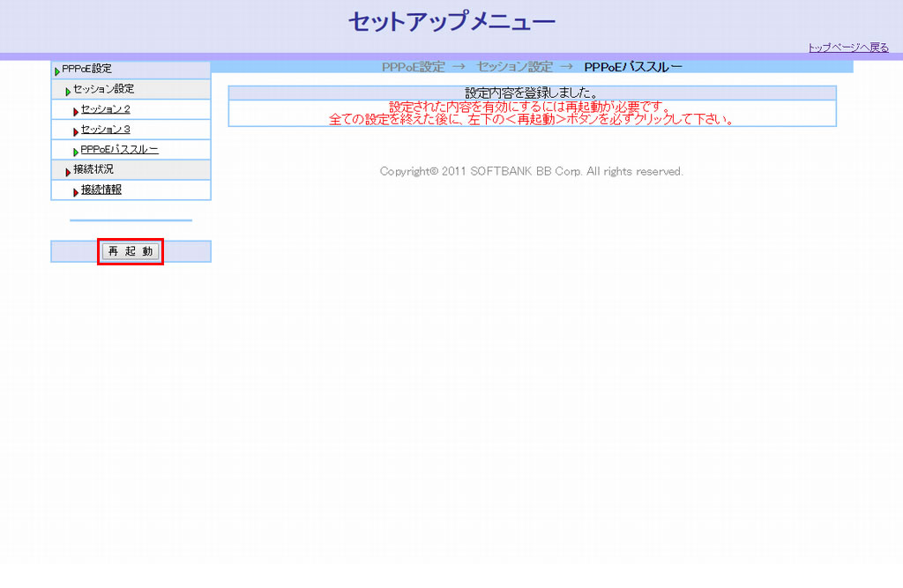Click the green arrow next to セッション設定

[x=68, y=91]
